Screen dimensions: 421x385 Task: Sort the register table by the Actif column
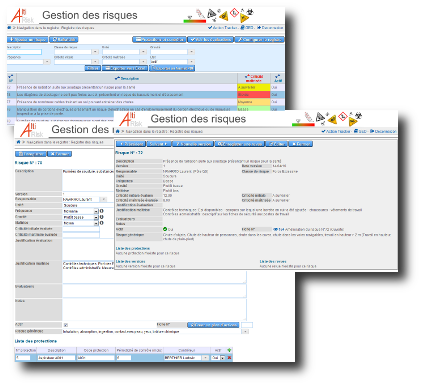[x=278, y=79]
